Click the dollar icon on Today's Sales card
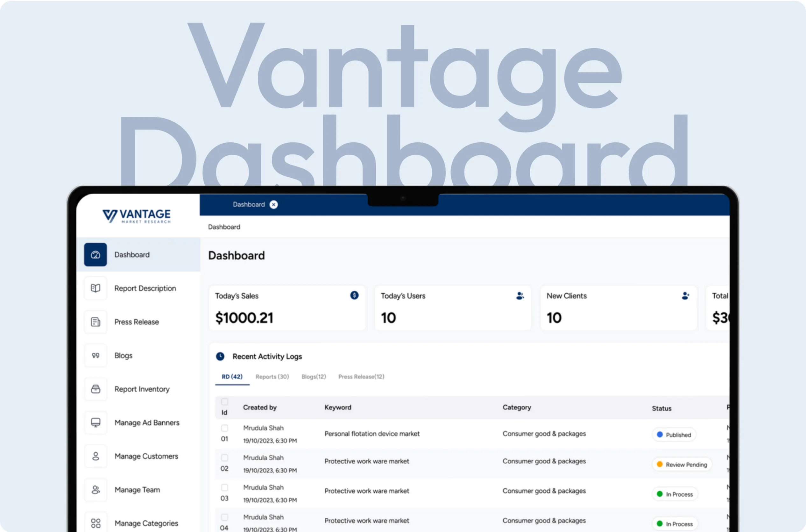 [354, 295]
